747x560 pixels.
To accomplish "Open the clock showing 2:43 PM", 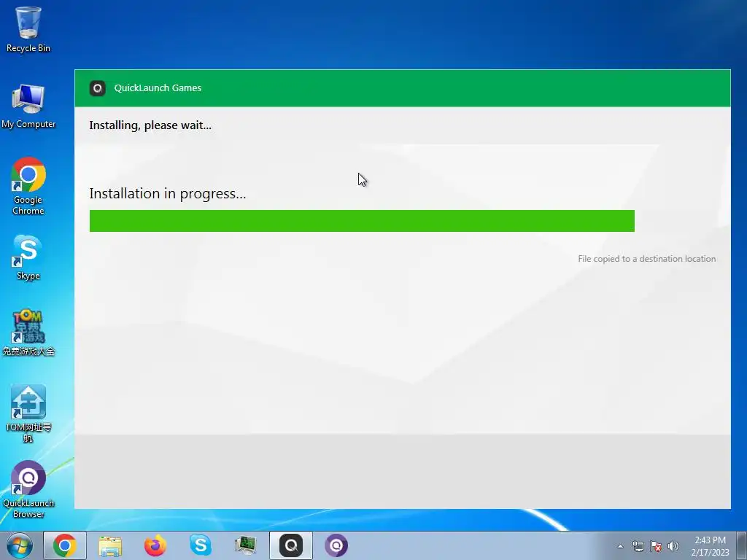I will (710, 546).
